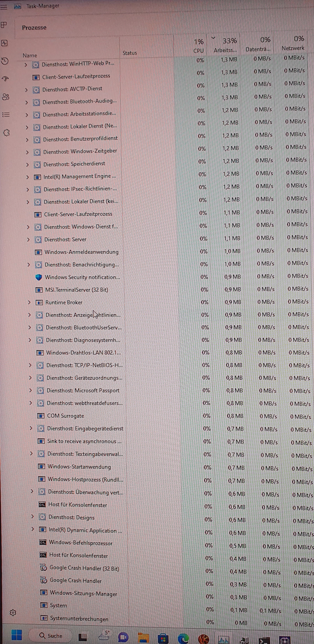Sort by Netzwerk column header
Image resolution: width=314 pixels, height=644 pixels.
(x=293, y=43)
